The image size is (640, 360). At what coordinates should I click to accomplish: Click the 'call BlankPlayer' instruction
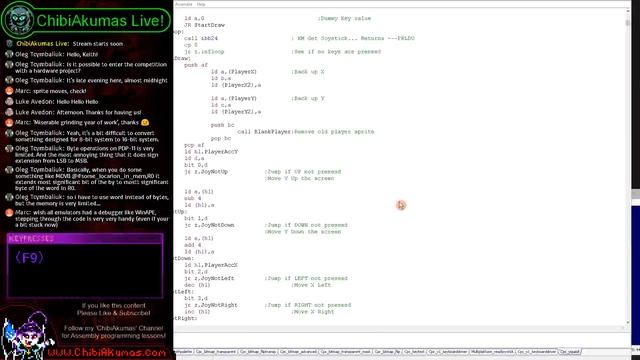[265, 132]
